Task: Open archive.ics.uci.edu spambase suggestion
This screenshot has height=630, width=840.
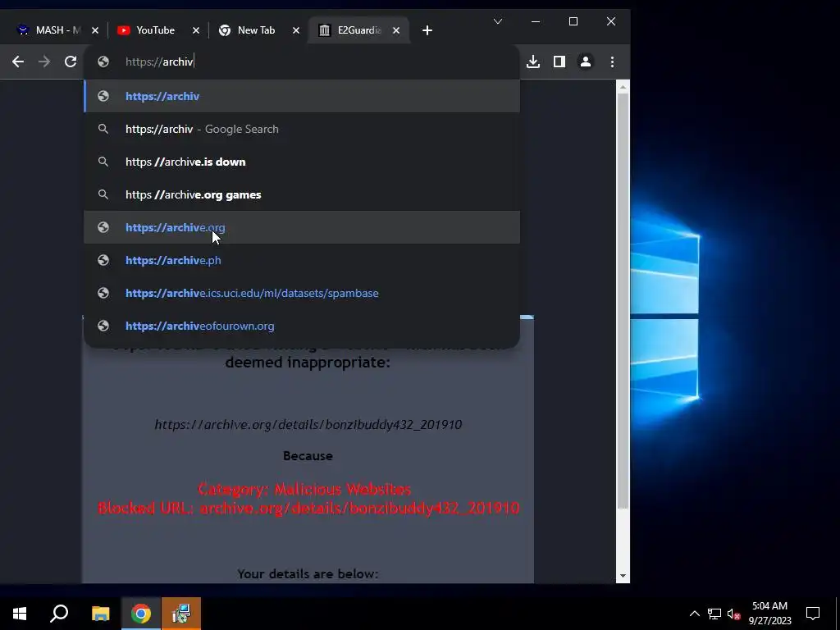Action: click(x=302, y=293)
